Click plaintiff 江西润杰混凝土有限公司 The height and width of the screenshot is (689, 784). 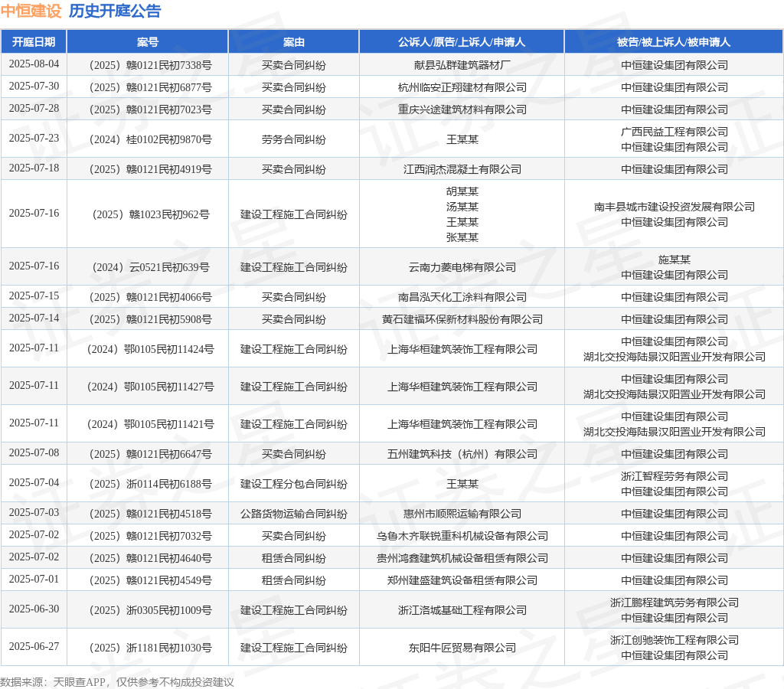462,169
